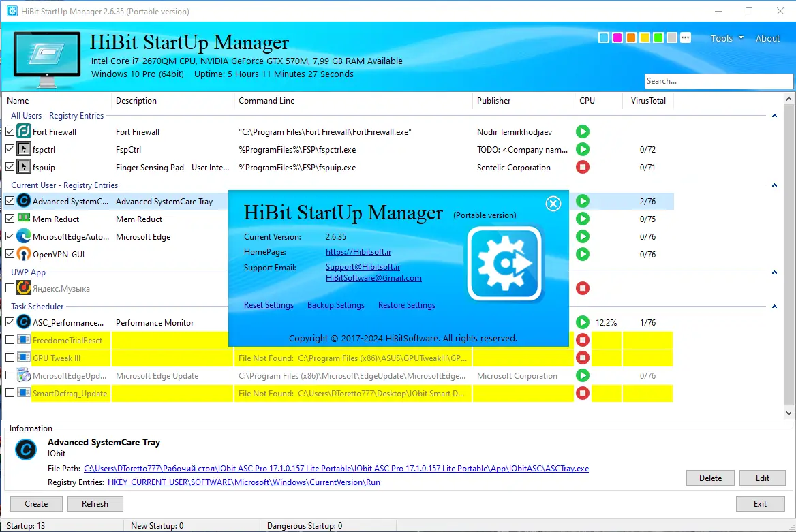Image resolution: width=796 pixels, height=532 pixels.
Task: Enable the Яндекс.Музыка checkbox
Action: [x=10, y=288]
